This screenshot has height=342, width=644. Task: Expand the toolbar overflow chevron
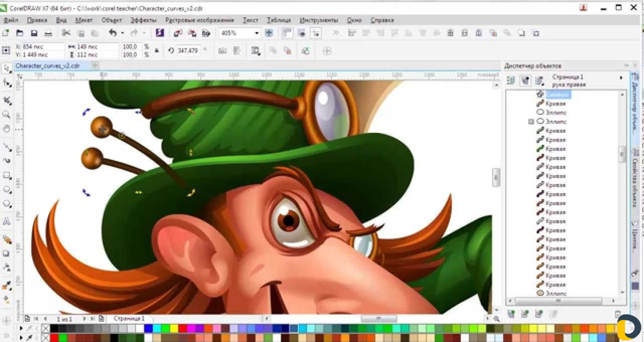(336, 33)
